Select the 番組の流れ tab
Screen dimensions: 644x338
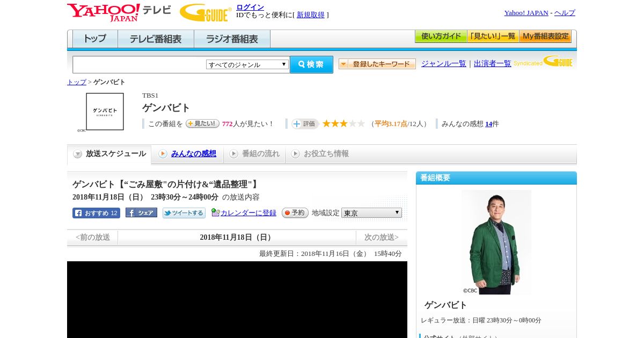click(x=254, y=154)
